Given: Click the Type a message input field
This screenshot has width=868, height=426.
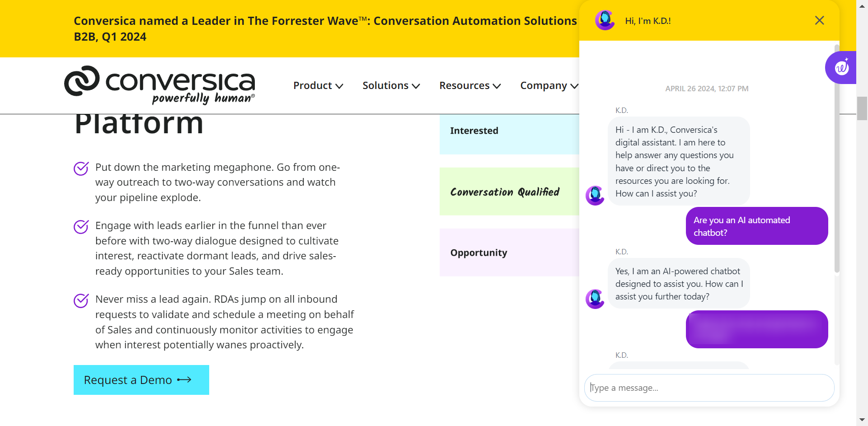Looking at the screenshot, I should click(x=709, y=388).
